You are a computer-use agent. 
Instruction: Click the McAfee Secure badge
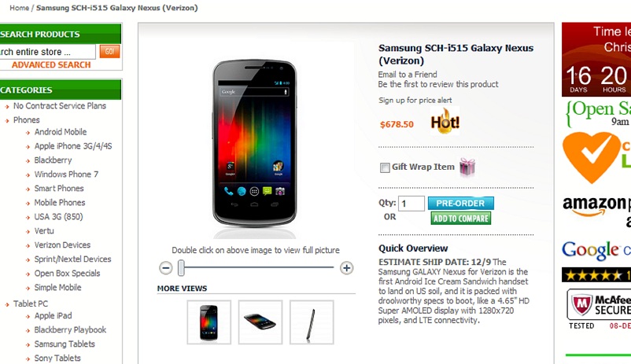pyautogui.click(x=600, y=309)
